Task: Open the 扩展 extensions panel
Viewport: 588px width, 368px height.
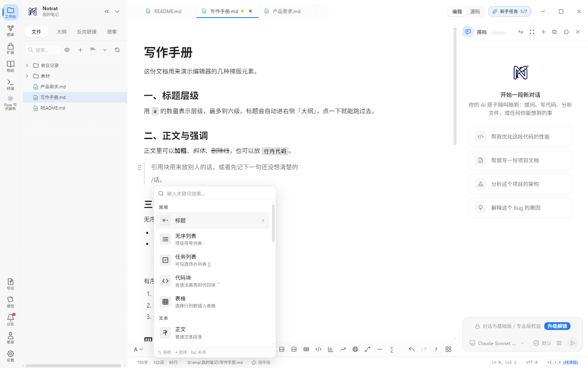Action: pyautogui.click(x=10, y=49)
